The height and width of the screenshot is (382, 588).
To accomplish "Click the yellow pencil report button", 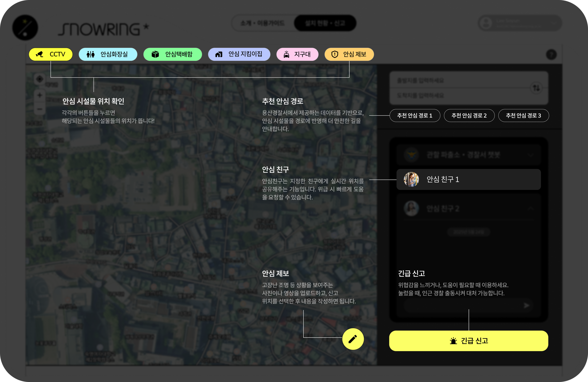I will [x=353, y=339].
